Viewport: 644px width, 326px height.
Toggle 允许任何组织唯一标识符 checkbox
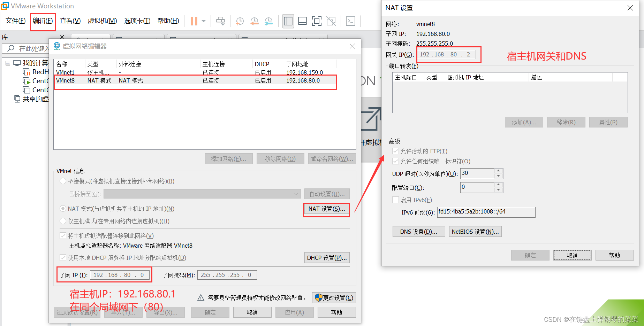click(x=395, y=161)
